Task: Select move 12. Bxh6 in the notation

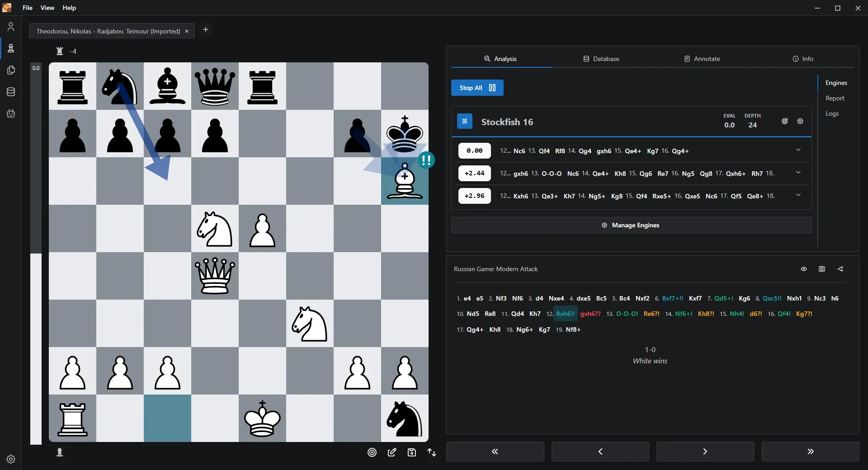Action: coord(565,314)
